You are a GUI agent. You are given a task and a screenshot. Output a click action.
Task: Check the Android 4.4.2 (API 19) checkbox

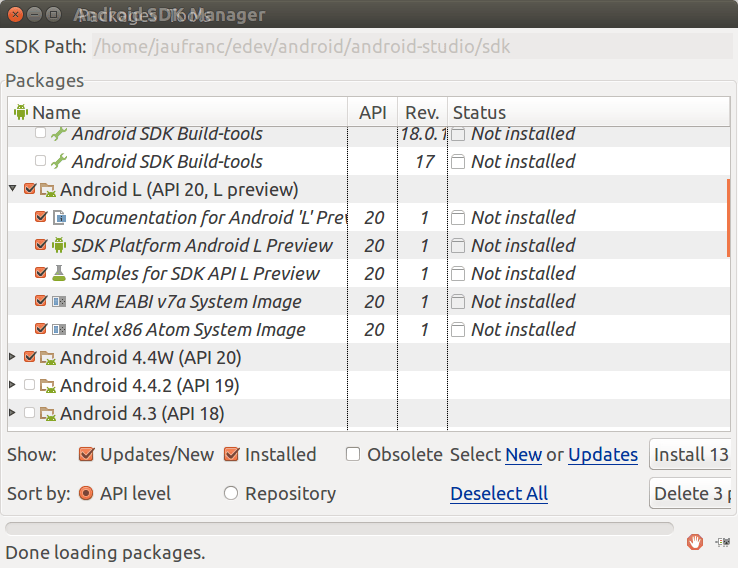[29, 385]
